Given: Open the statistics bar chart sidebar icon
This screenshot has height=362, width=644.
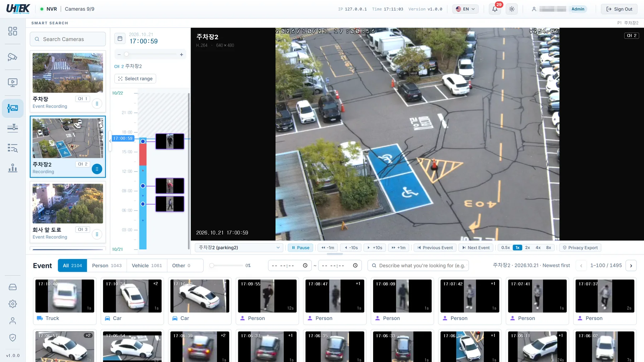Looking at the screenshot, I should 13,168.
